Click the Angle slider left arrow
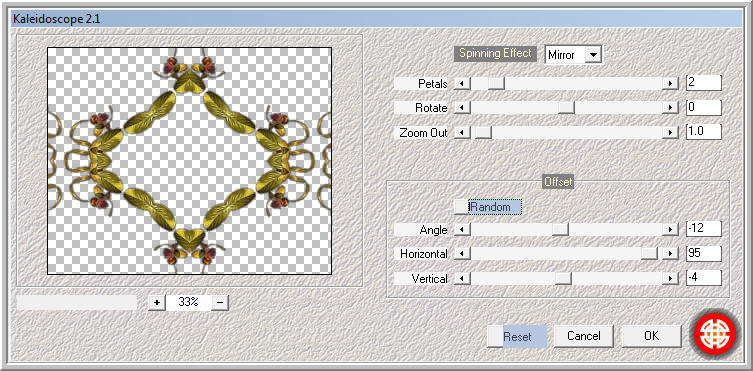The width and height of the screenshot is (753, 371). (x=462, y=230)
